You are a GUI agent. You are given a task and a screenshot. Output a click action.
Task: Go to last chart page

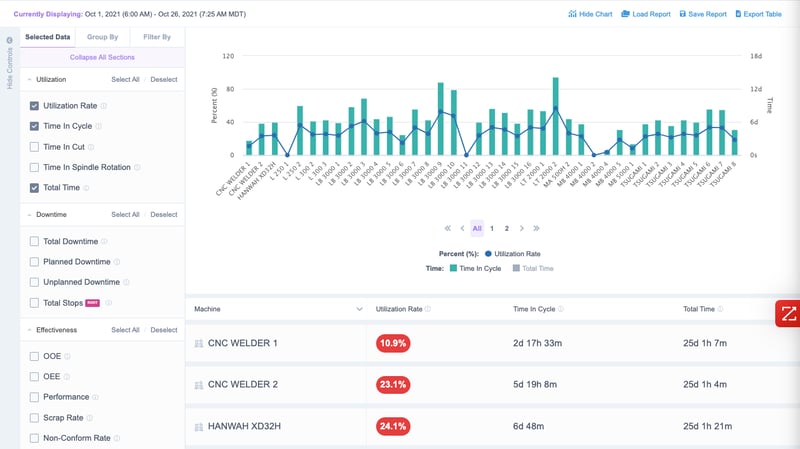[536, 229]
